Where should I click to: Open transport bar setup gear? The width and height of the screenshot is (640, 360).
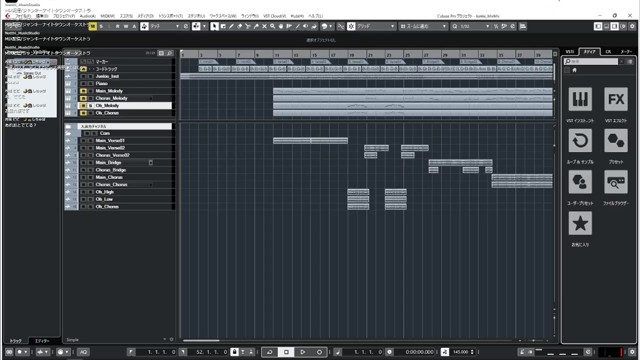point(632,352)
